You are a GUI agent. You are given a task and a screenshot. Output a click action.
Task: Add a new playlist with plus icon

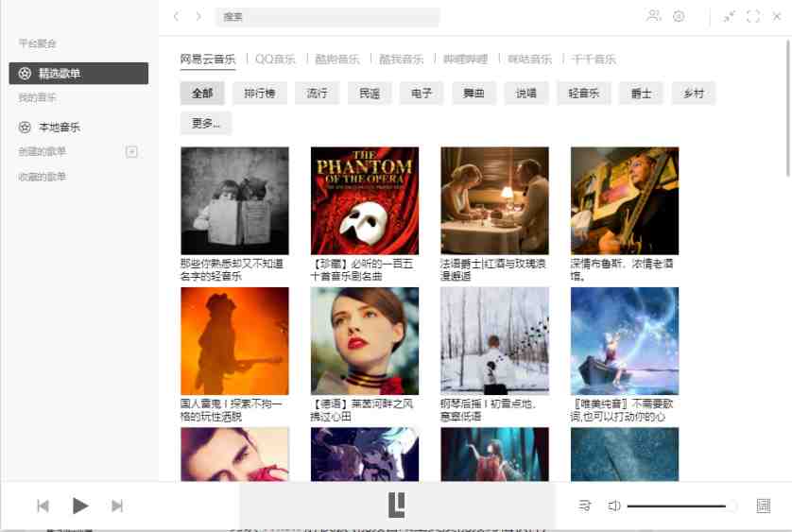(131, 151)
